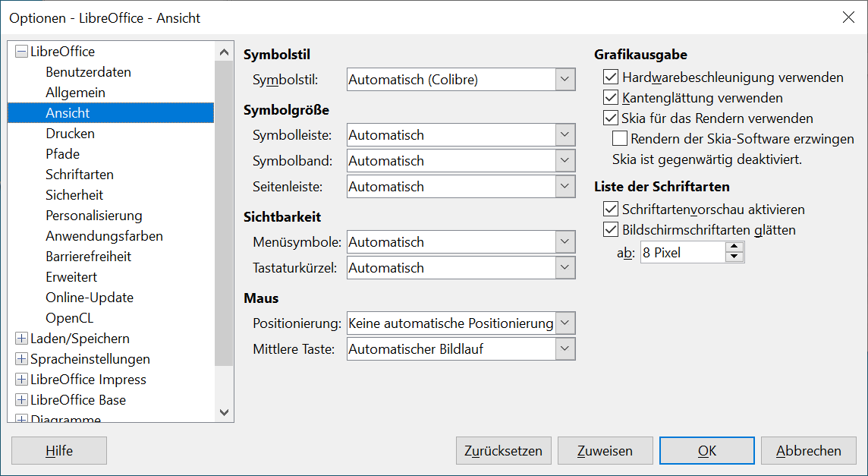This screenshot has width=868, height=476.
Task: Toggle Bildschirmschriftarten glätten checkbox
Action: pyautogui.click(x=611, y=229)
